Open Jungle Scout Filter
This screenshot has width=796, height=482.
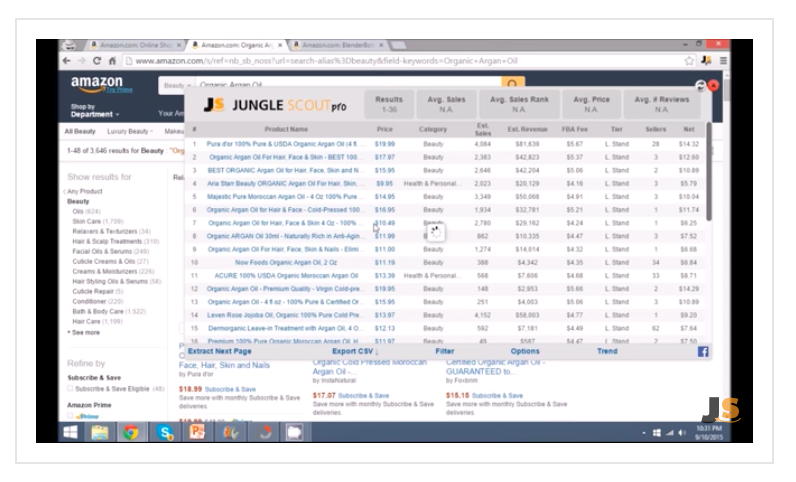[x=445, y=351]
